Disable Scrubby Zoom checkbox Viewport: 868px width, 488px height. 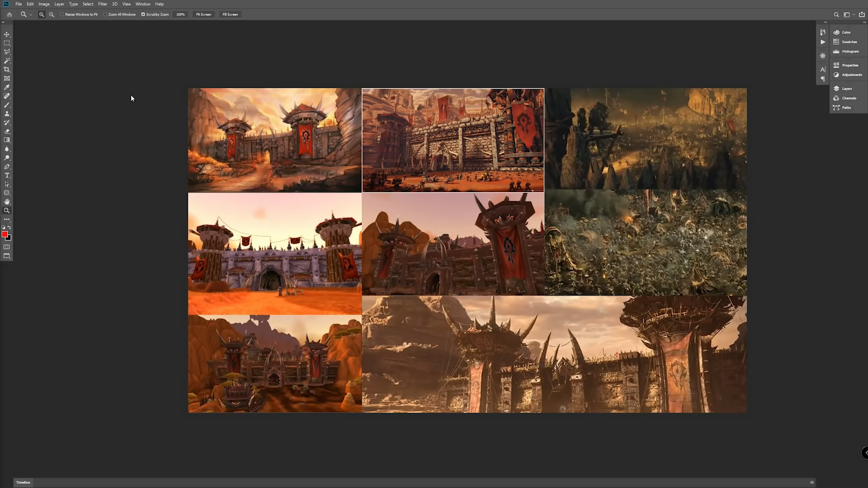point(143,14)
